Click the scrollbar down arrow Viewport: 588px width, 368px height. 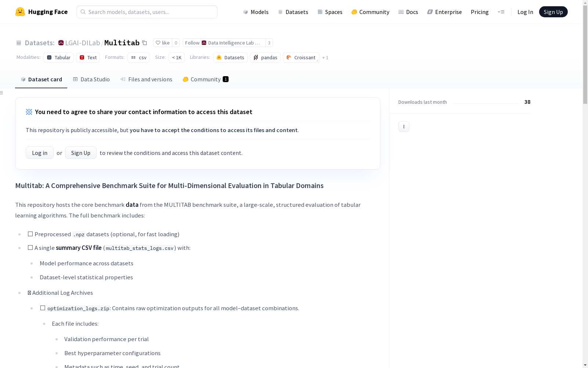pos(585,365)
